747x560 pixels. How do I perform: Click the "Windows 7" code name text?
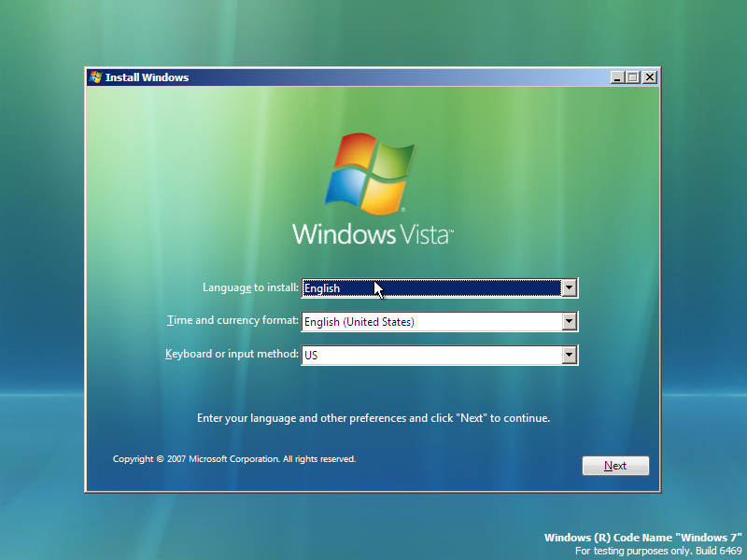(643, 538)
